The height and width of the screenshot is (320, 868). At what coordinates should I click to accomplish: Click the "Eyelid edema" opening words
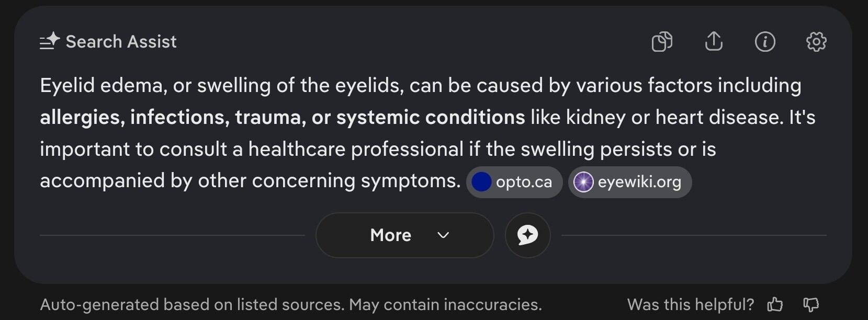[102, 85]
